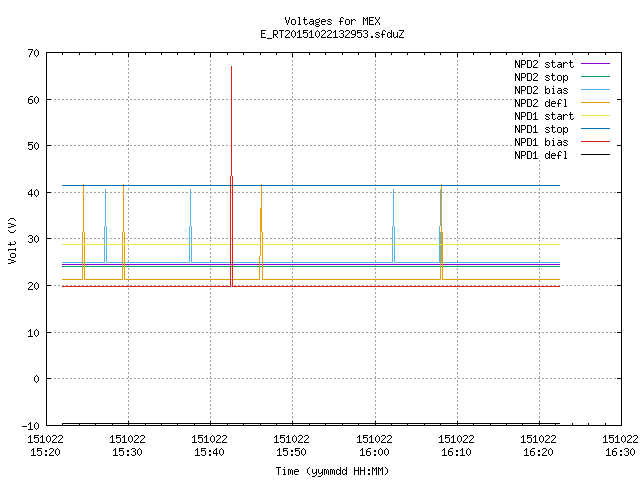Click the black NPD1 defl legend line sample

point(595,155)
